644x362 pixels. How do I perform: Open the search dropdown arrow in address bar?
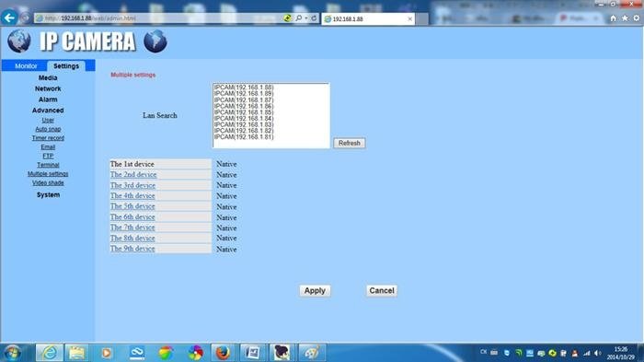306,18
